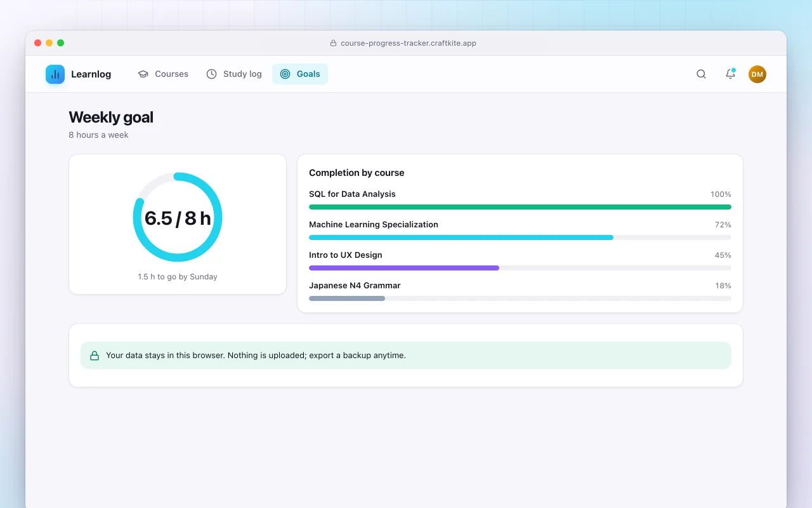
Task: Click the 72% completion value
Action: (x=723, y=225)
